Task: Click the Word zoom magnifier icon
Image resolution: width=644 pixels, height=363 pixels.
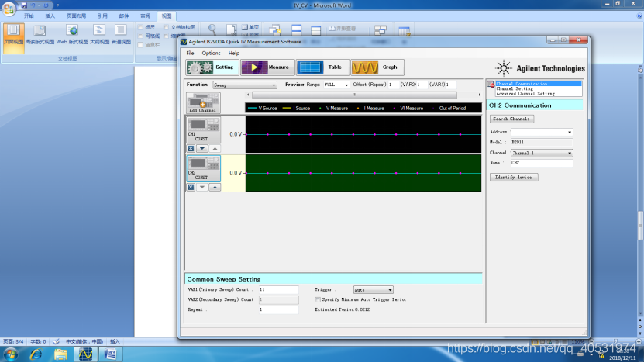Action: click(x=212, y=29)
